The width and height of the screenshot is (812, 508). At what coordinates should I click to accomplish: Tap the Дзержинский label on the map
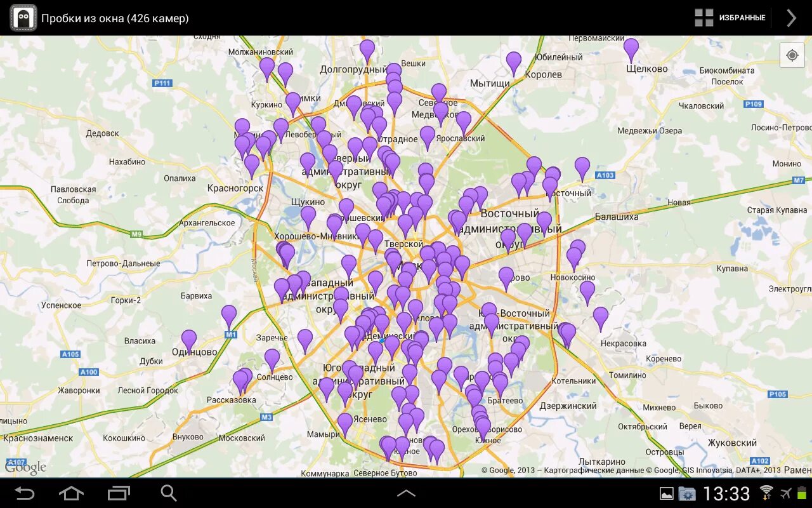click(568, 406)
